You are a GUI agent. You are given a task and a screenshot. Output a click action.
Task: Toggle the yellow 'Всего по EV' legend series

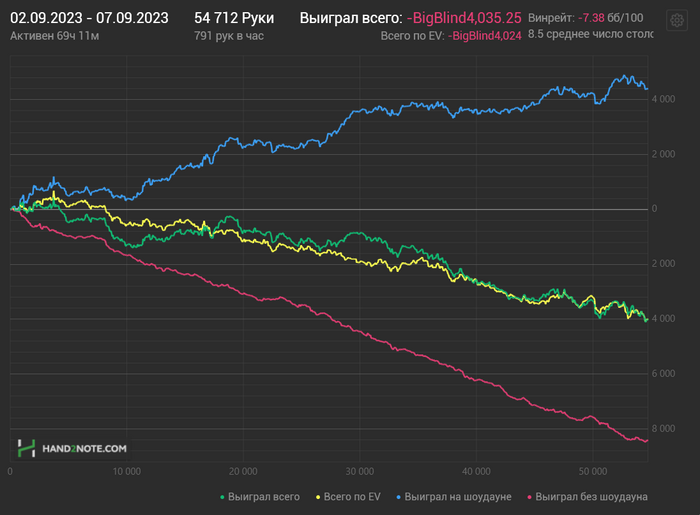(348, 497)
